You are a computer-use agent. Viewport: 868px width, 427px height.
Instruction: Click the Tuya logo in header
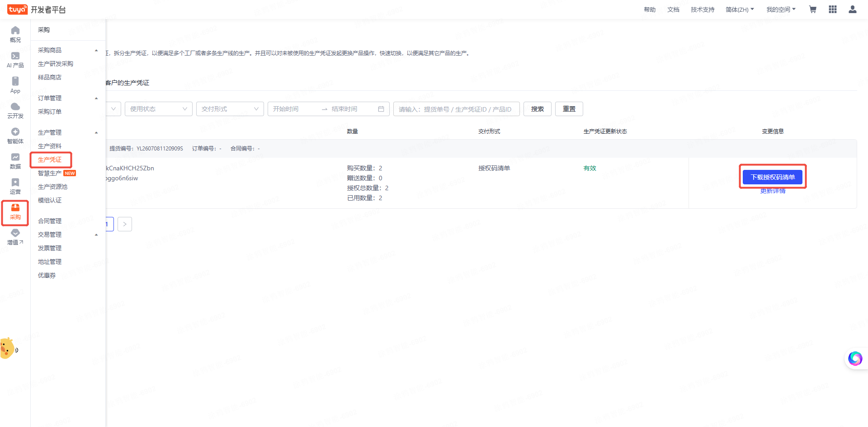click(x=17, y=9)
